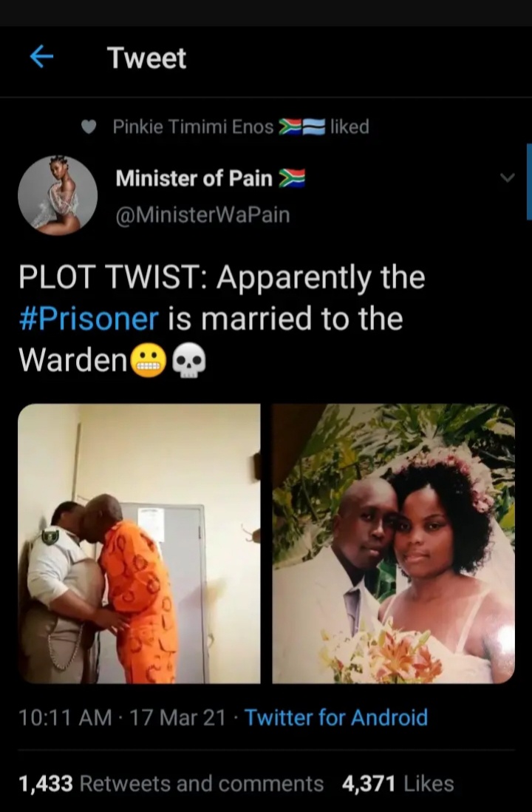
Task: Open the Twitter for Android source link
Action: coord(336,718)
